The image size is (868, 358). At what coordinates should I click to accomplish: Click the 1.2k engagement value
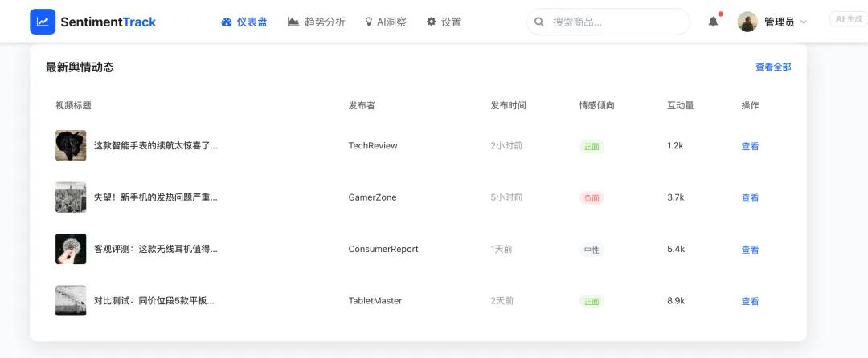675,146
